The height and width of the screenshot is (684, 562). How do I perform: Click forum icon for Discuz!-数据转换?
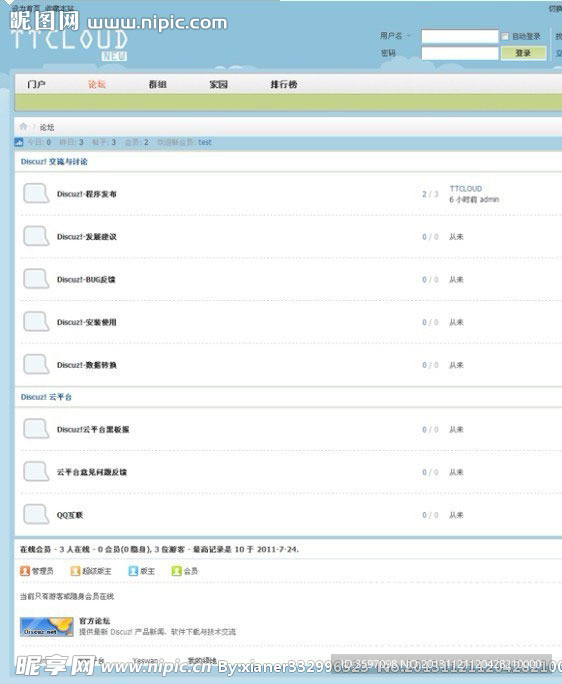(x=36, y=365)
